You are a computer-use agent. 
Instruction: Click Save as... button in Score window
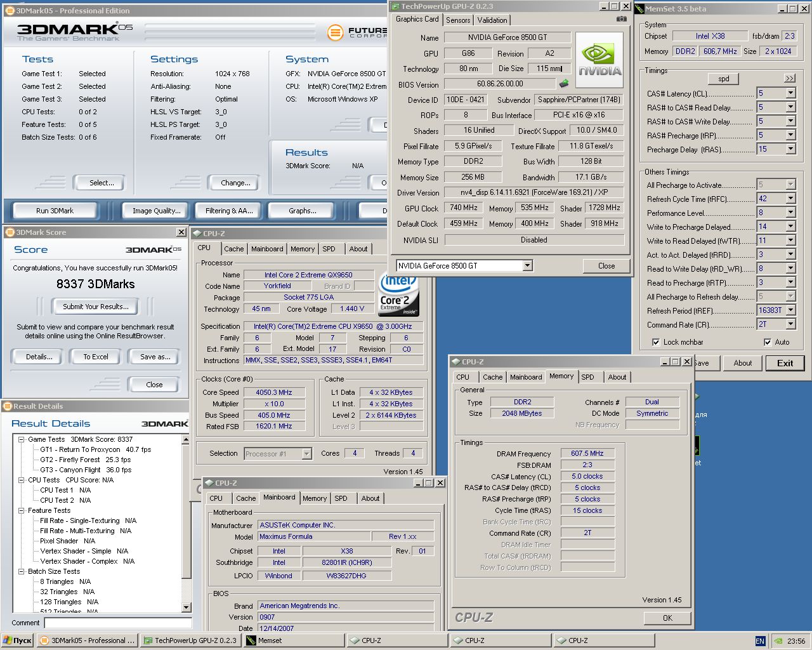[155, 357]
